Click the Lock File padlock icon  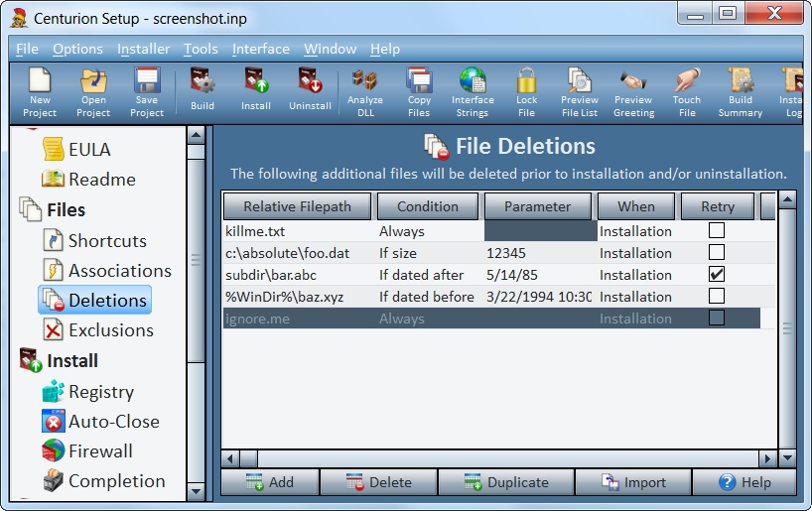(527, 92)
